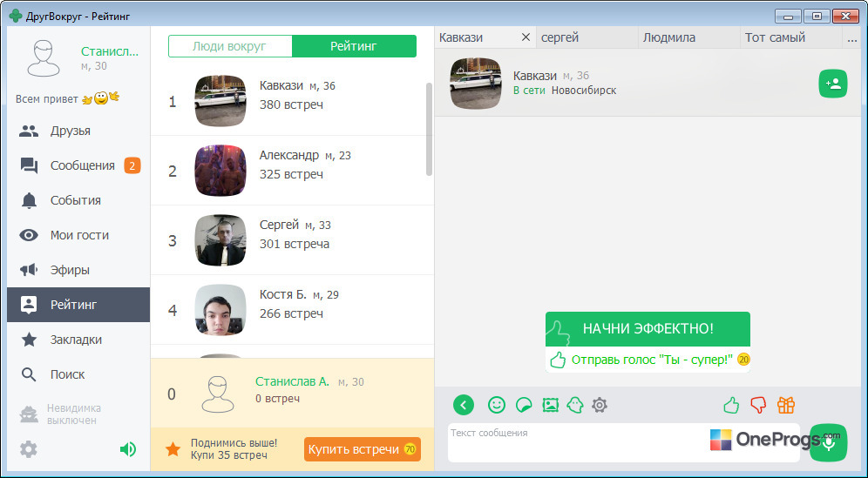This screenshot has width=868, height=478.
Task: Click the star icon for Закладки
Action: click(29, 340)
